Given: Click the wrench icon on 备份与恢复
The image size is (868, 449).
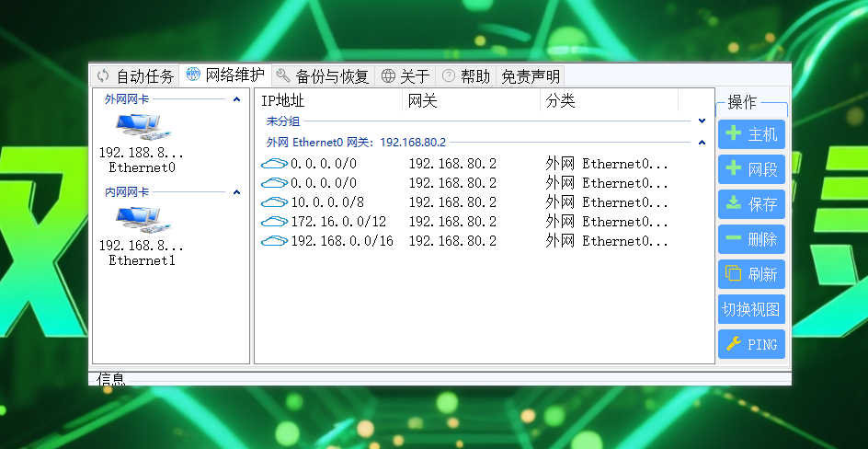Looking at the screenshot, I should (283, 75).
